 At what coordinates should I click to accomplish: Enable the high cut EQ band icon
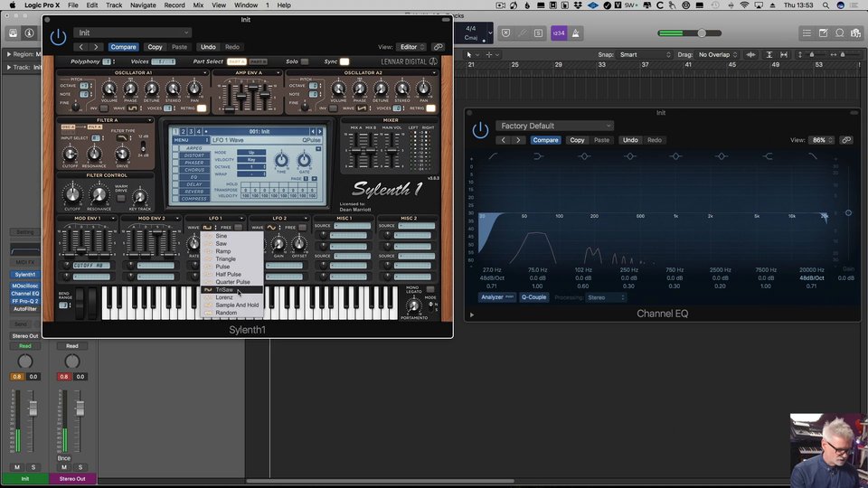pyautogui.click(x=813, y=156)
